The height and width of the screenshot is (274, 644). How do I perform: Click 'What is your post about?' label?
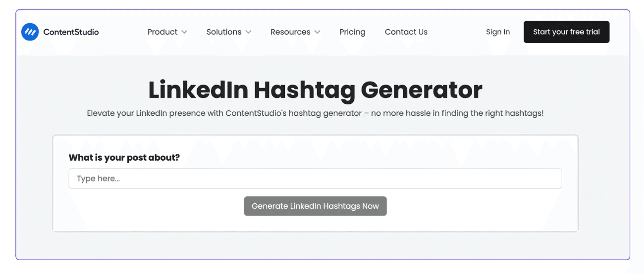(124, 158)
